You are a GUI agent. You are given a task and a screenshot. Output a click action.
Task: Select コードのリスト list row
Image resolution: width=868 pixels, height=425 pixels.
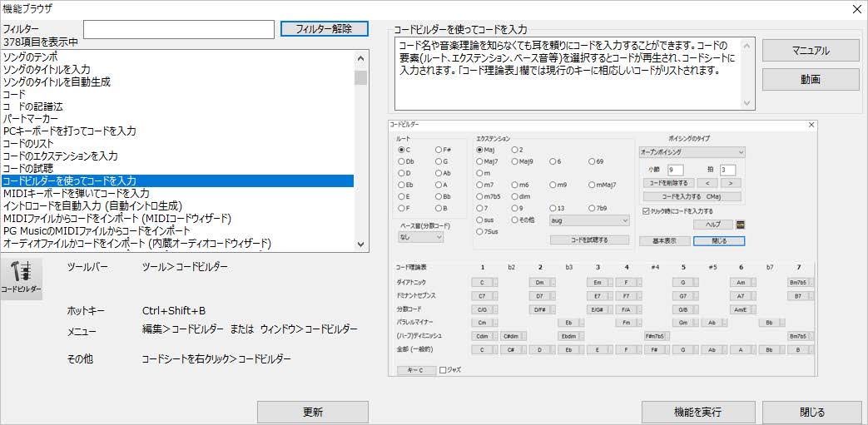coord(177,144)
